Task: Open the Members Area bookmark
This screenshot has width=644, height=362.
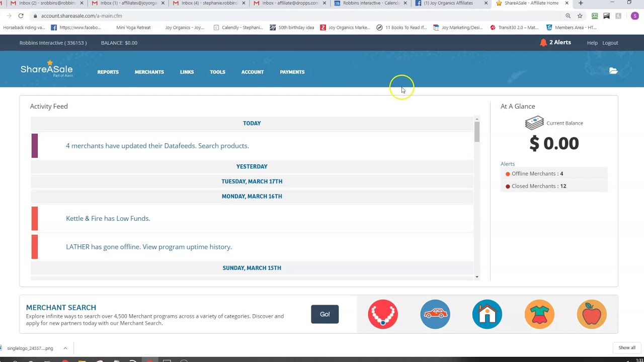Action: (571, 28)
